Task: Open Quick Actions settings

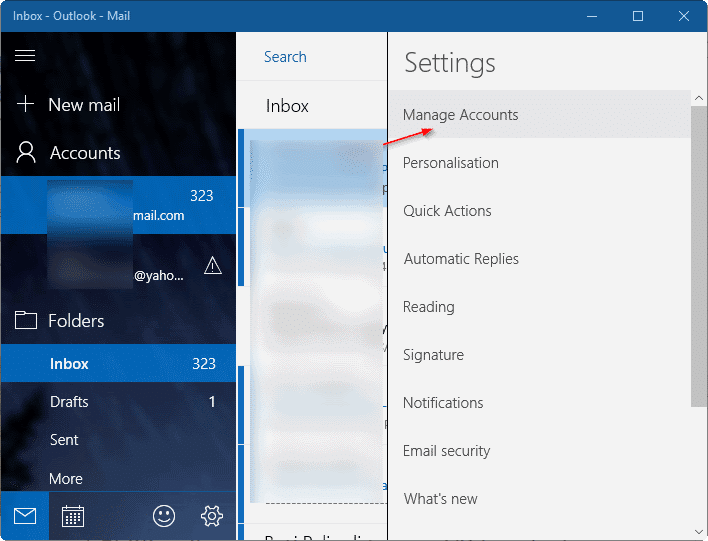Action: [x=540, y=210]
